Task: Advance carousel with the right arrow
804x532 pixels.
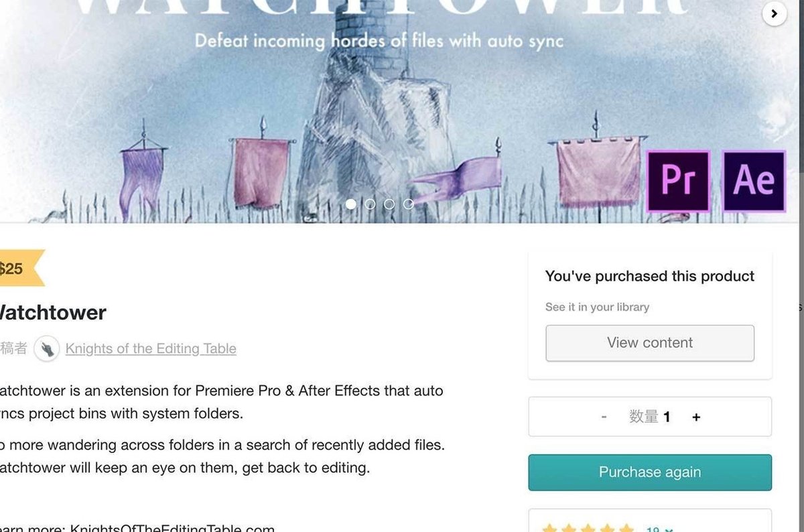Action: 775,13
